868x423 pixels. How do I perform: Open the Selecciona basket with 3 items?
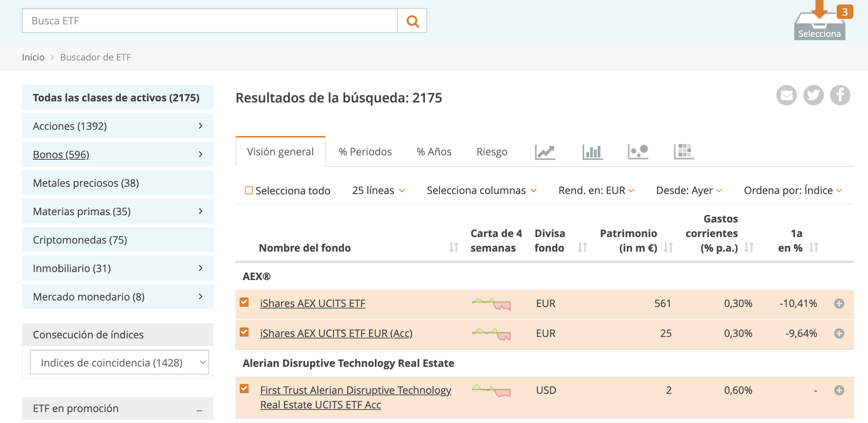coord(819,26)
